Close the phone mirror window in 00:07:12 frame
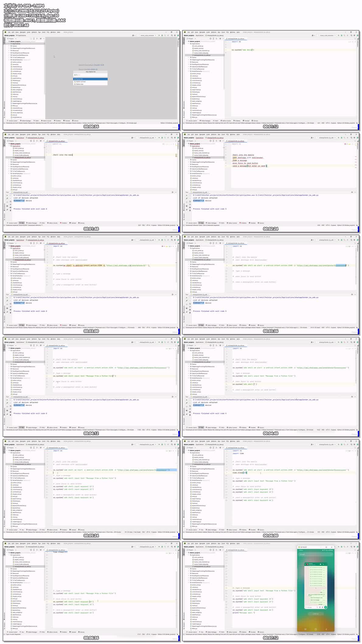Viewport: 362px width, 644px height. (332, 547)
